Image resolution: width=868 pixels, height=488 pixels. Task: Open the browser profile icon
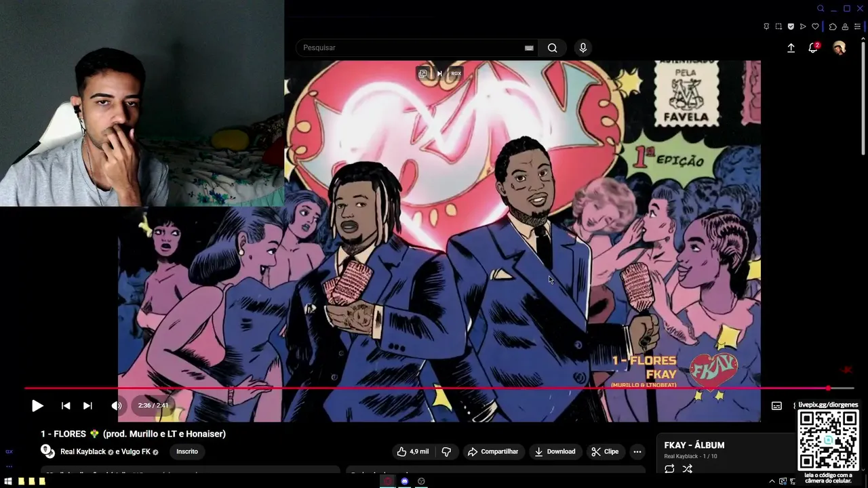click(x=845, y=26)
